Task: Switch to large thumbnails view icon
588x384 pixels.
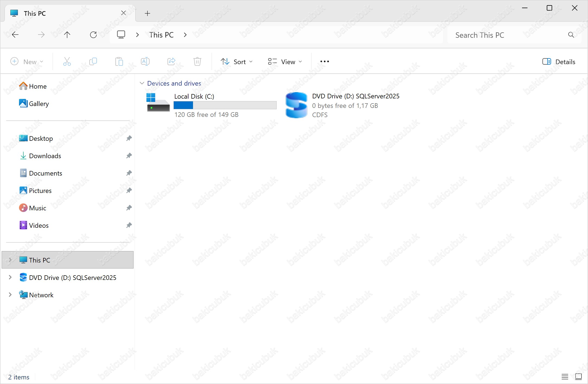Action: [578, 376]
